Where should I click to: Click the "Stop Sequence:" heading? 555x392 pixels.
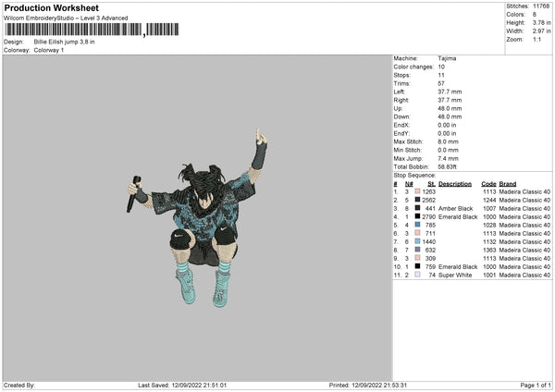[x=414, y=175]
